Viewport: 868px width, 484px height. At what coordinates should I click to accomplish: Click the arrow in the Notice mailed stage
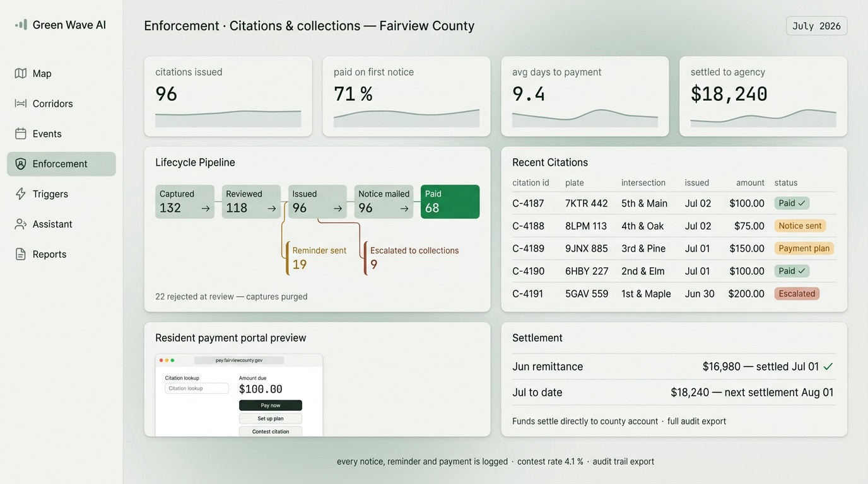click(404, 208)
